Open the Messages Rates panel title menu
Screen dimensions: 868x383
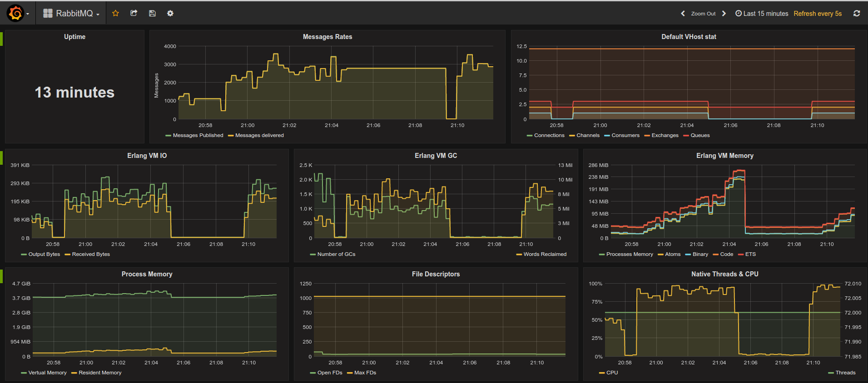pyautogui.click(x=327, y=37)
